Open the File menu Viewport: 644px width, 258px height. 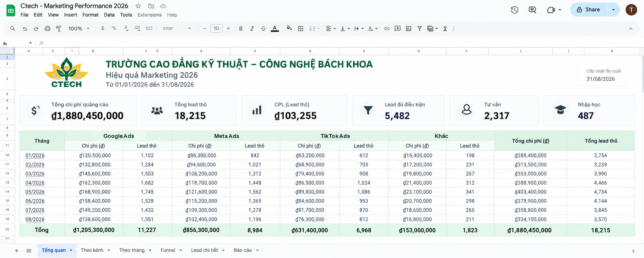24,15
